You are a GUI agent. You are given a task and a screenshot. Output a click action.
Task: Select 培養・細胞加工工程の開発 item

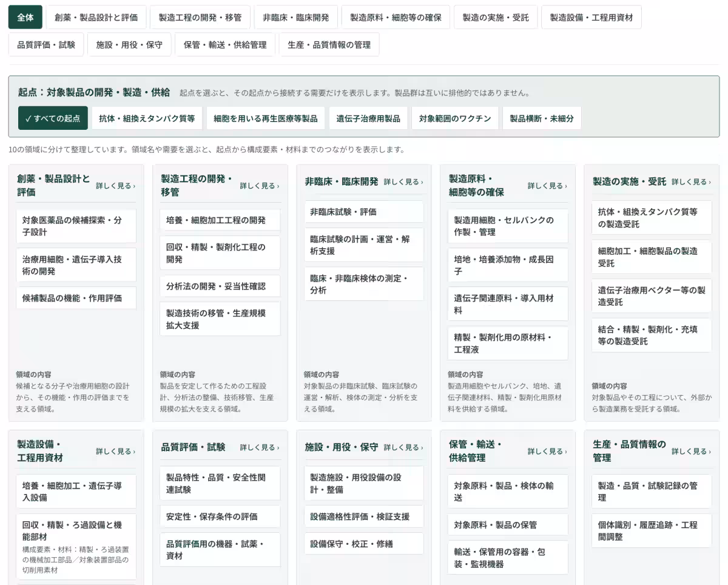(220, 220)
